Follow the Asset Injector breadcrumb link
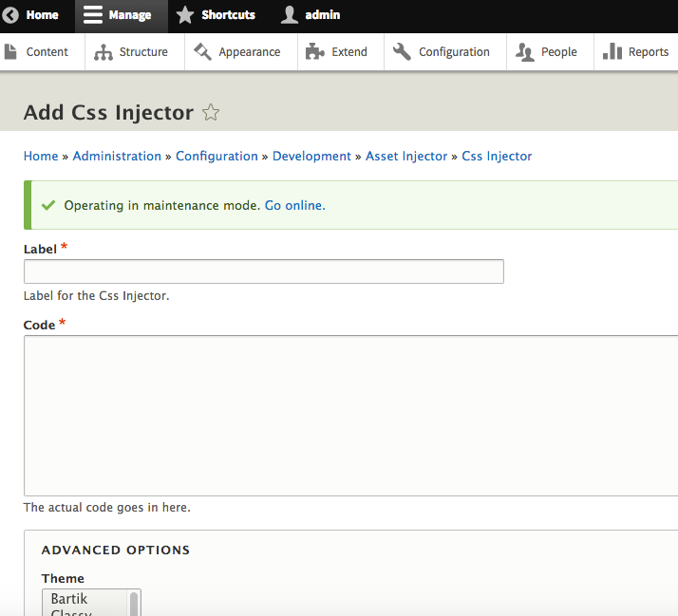The image size is (678, 616). (406, 156)
